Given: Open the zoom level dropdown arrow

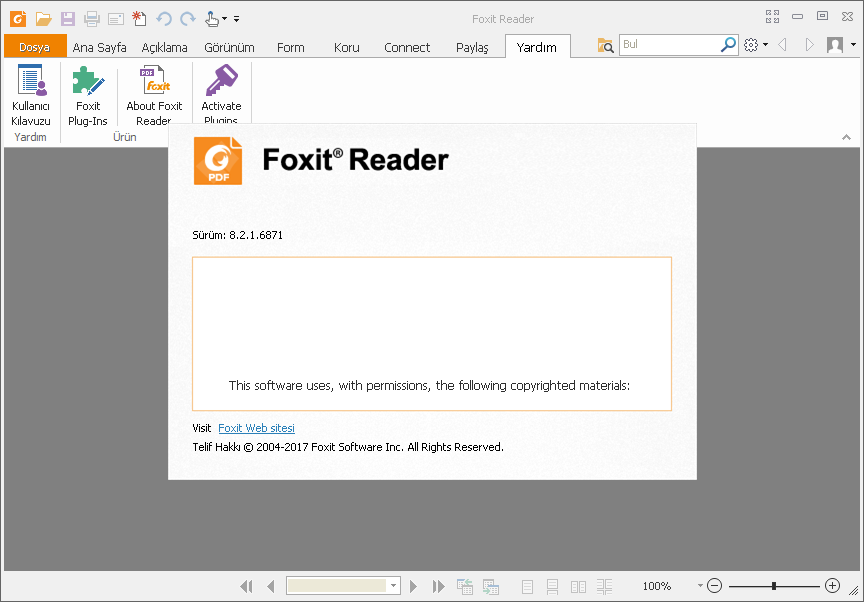Looking at the screenshot, I should [700, 585].
